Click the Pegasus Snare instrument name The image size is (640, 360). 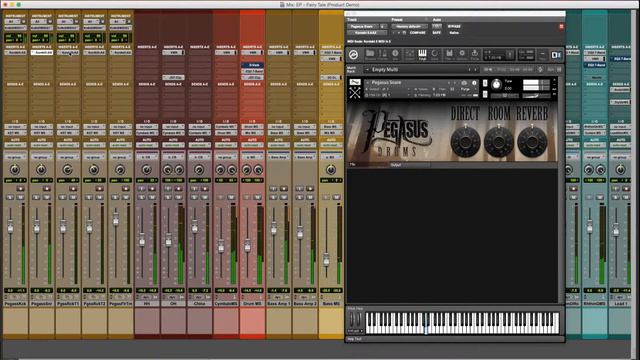click(x=386, y=82)
